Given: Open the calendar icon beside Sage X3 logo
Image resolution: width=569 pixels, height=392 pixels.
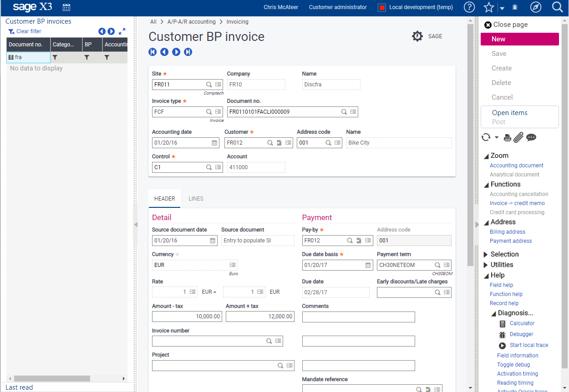Looking at the screenshot, I should click(x=66, y=7).
